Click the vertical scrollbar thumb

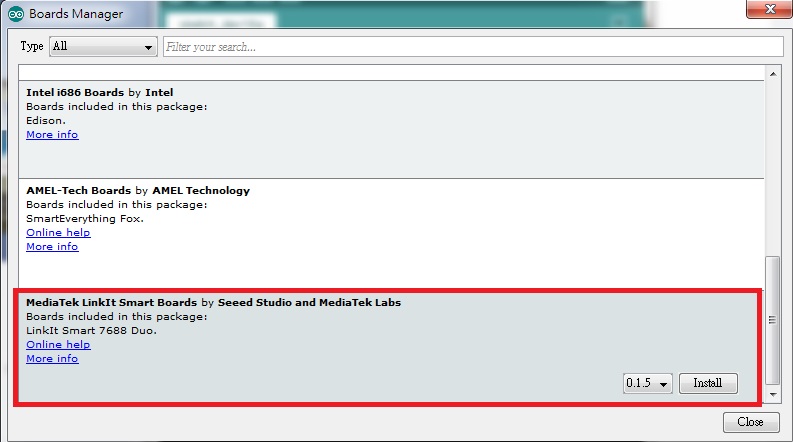(x=772, y=320)
